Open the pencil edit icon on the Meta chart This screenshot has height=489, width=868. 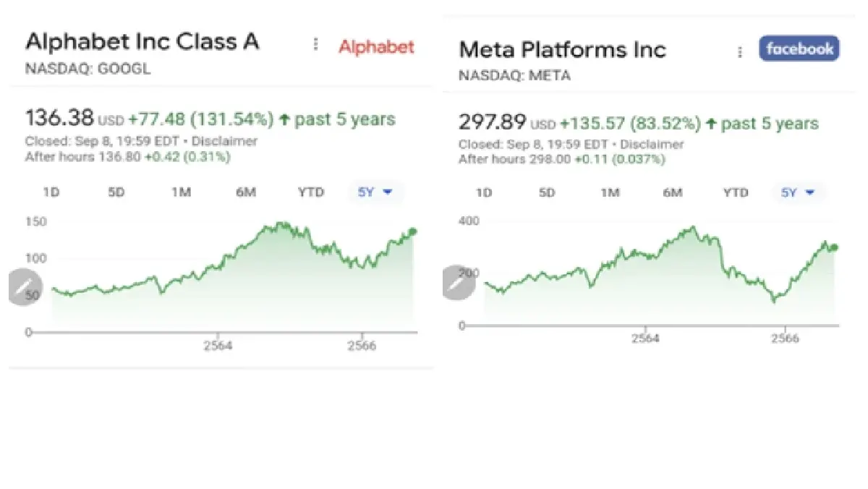457,281
